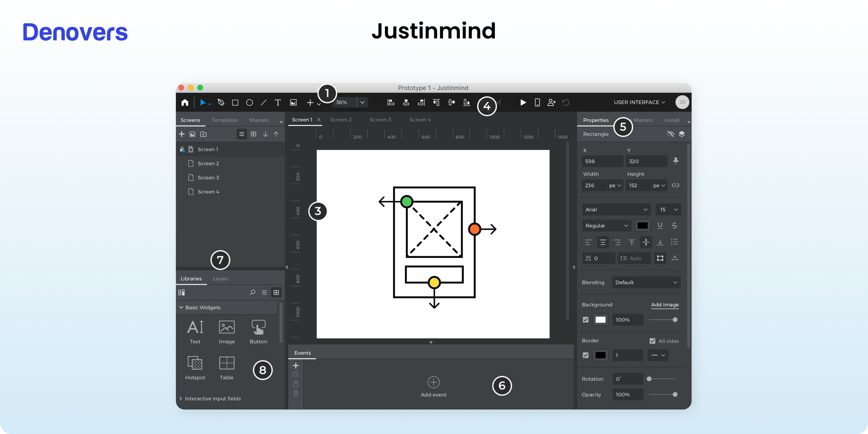Select the Text tool
868x434 pixels.
[x=278, y=102]
